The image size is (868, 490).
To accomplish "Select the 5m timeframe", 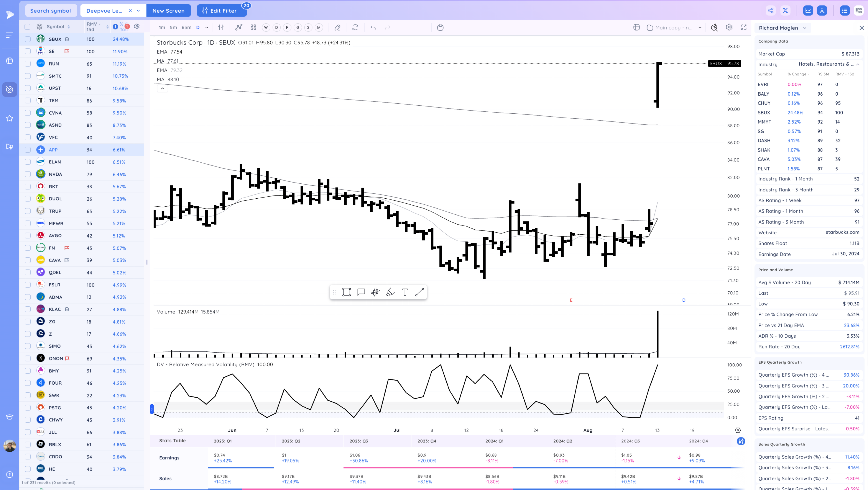I will coord(173,28).
